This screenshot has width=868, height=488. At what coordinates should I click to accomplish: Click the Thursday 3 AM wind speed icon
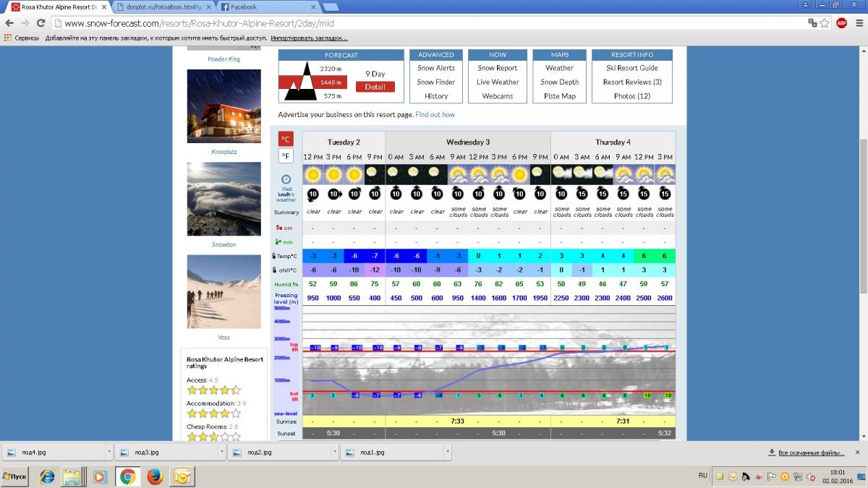[x=582, y=194]
